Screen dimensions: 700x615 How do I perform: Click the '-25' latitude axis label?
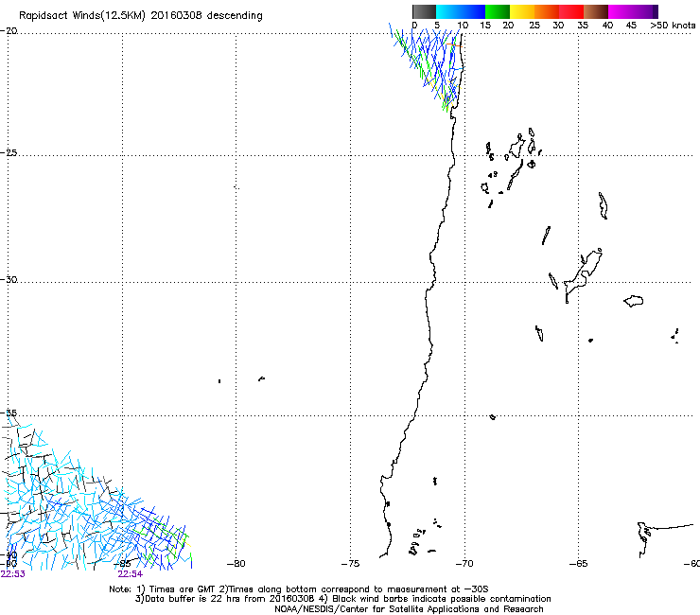point(9,153)
